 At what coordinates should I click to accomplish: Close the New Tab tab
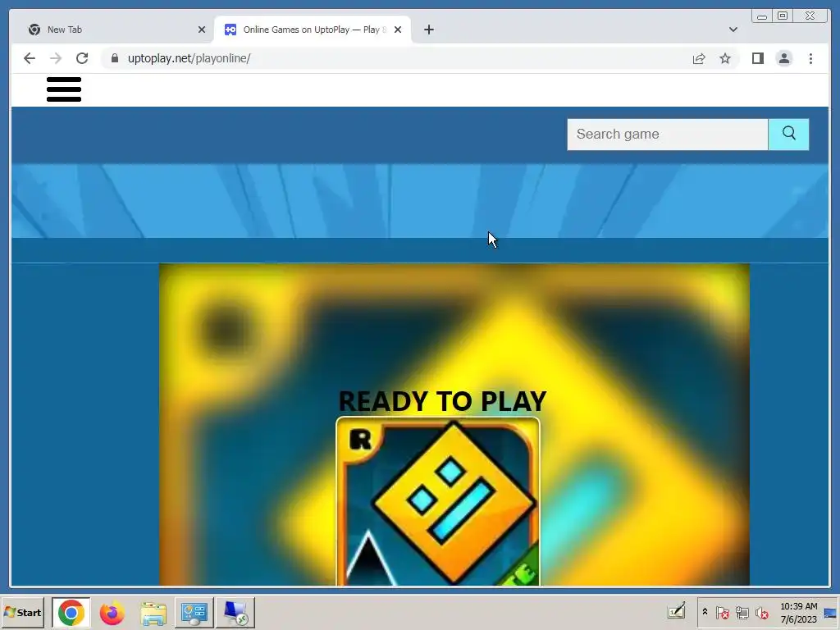click(x=202, y=30)
